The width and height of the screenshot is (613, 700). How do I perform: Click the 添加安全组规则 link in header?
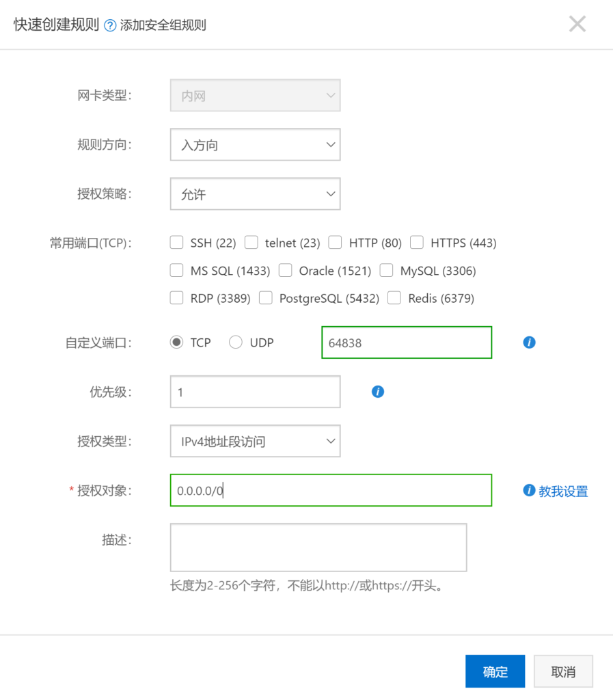[x=163, y=25]
